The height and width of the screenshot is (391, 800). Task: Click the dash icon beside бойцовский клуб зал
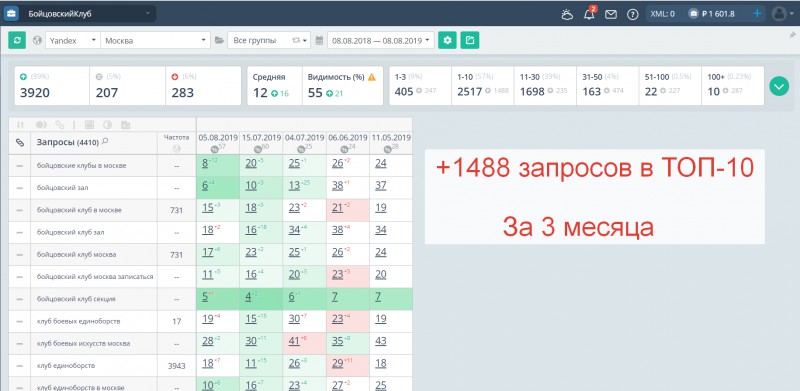pos(19,232)
